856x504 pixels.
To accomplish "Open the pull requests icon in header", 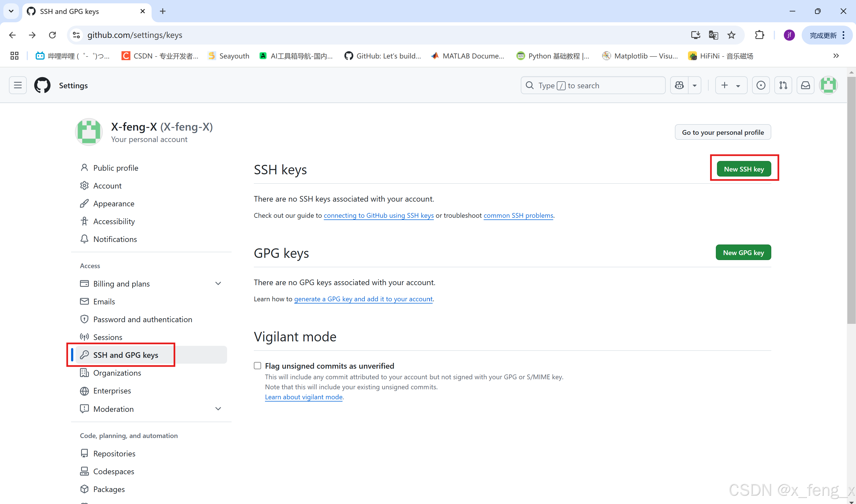I will (783, 85).
